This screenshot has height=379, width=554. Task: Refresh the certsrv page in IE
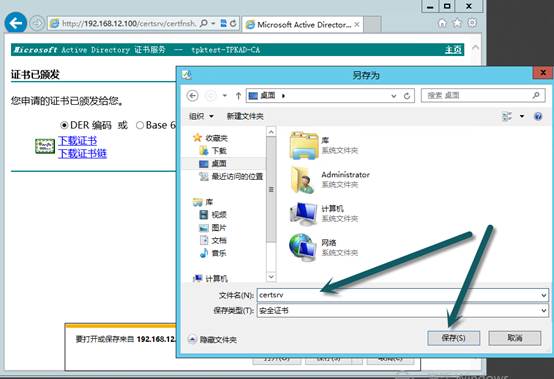click(233, 24)
